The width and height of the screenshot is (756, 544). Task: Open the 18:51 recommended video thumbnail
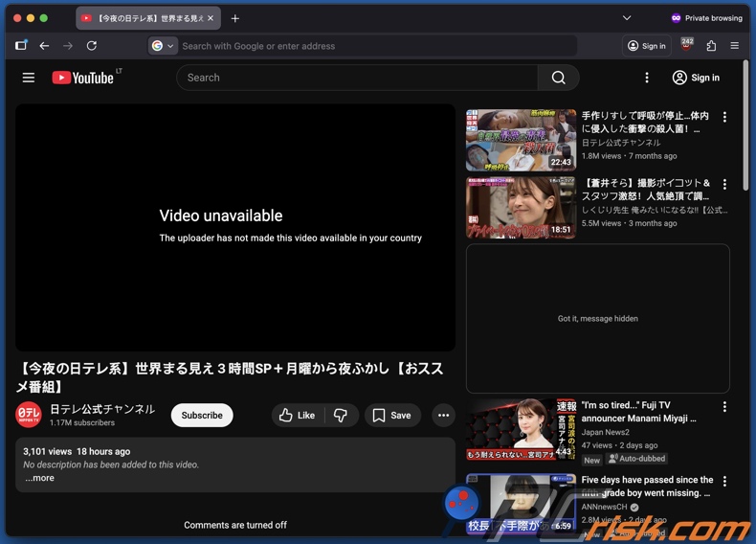521,208
